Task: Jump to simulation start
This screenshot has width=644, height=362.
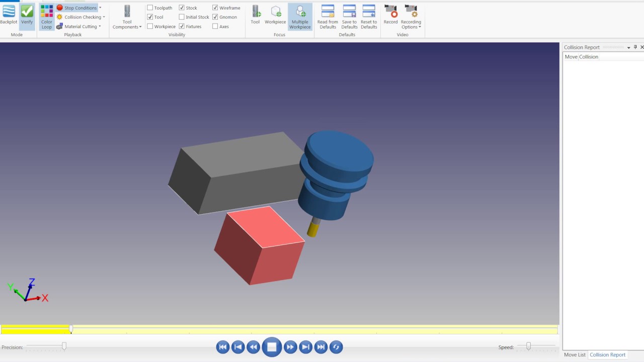Action: coord(223,347)
